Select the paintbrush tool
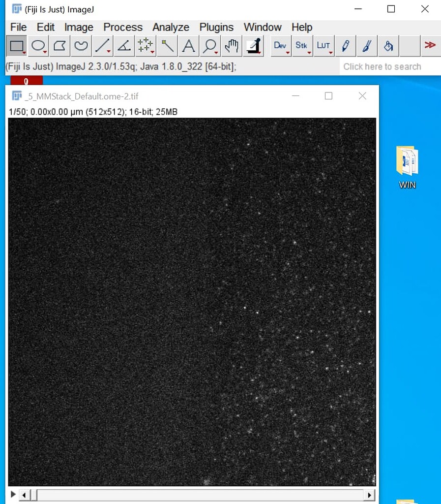Screen dimensions: 441x504 click(x=367, y=46)
